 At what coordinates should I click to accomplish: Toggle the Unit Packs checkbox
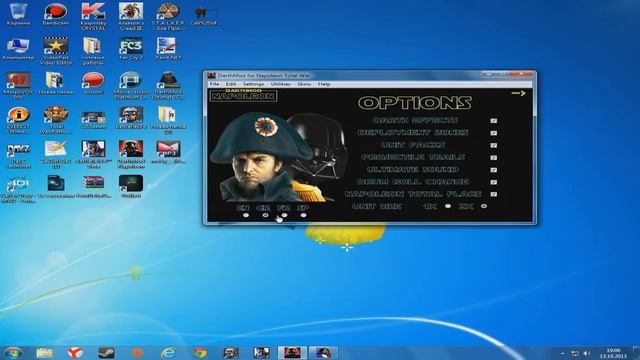tap(493, 145)
